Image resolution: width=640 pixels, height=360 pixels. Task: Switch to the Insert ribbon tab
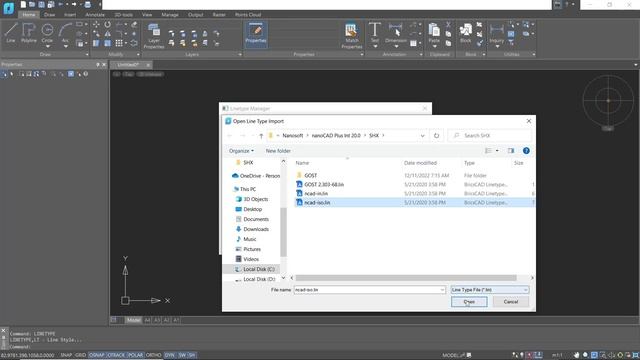click(x=70, y=15)
